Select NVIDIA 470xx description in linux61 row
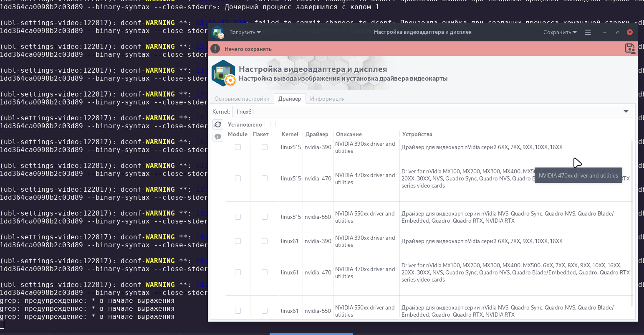This screenshot has width=644, height=335. pyautogui.click(x=365, y=273)
